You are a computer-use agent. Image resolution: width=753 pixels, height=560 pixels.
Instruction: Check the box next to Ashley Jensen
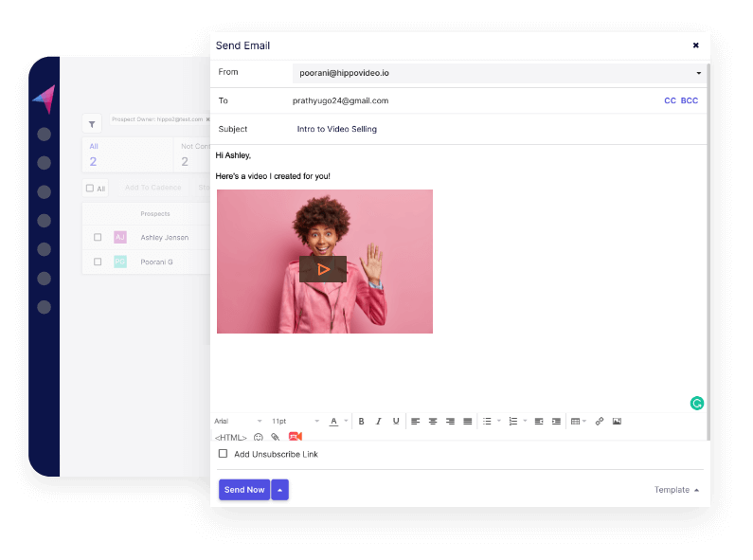(98, 237)
